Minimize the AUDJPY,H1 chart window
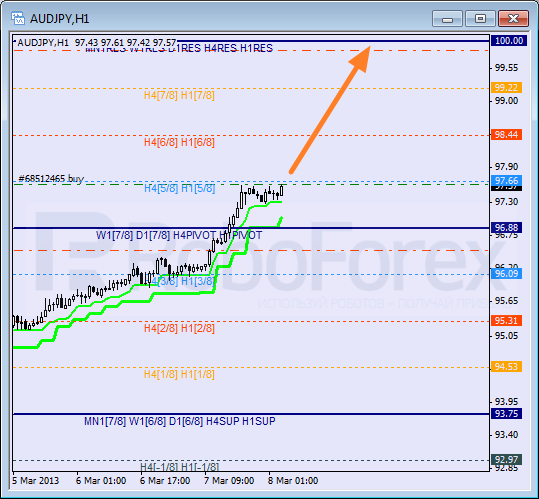 point(448,19)
